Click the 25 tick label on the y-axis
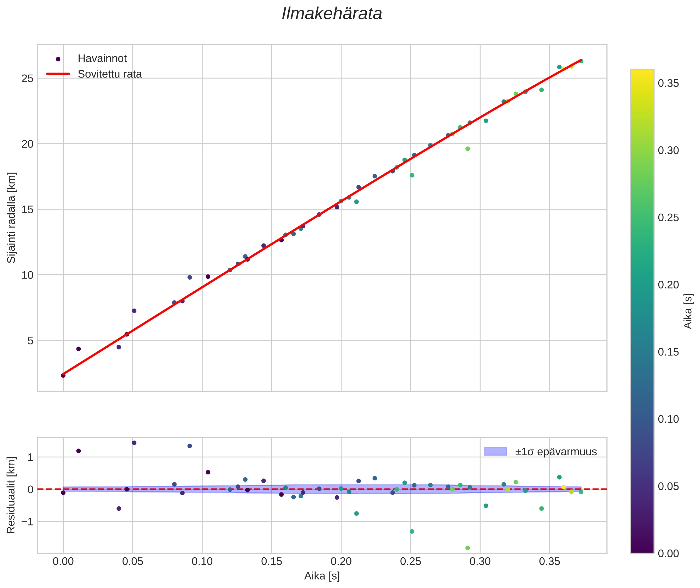 [x=28, y=78]
